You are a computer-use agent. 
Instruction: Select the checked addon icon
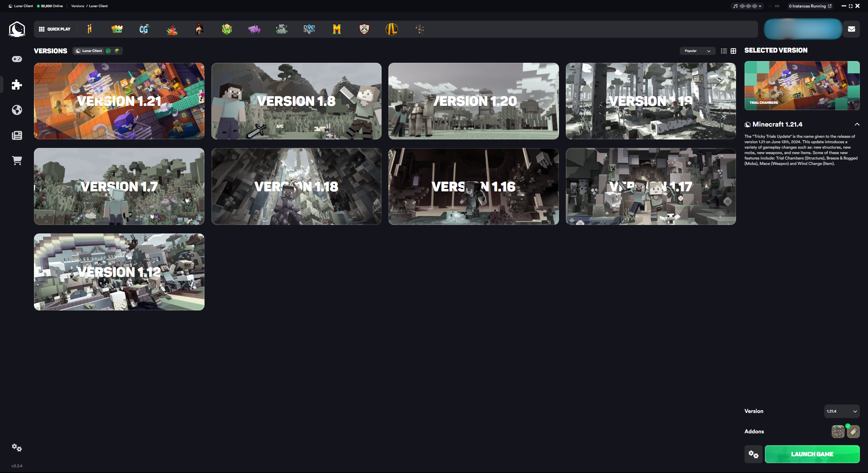[x=853, y=432]
